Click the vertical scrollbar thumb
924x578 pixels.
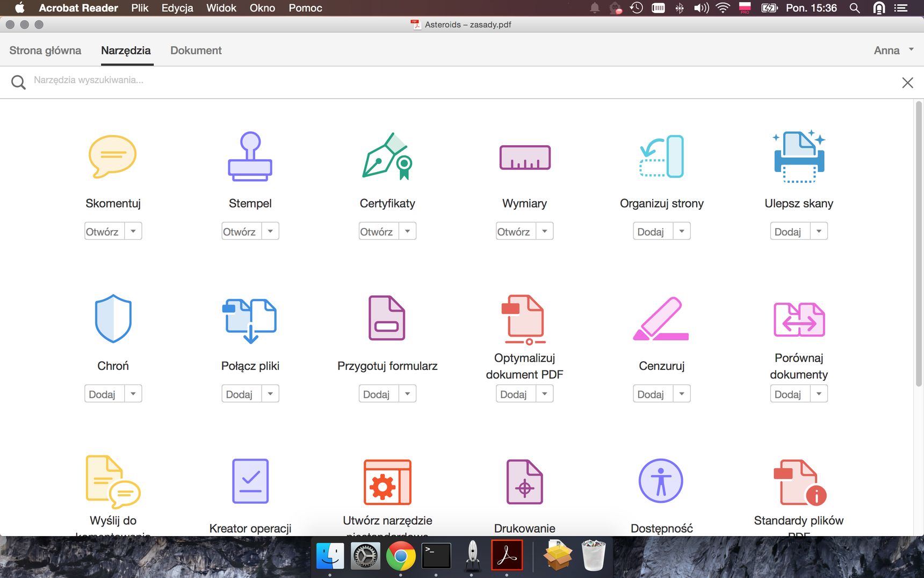[919, 244]
